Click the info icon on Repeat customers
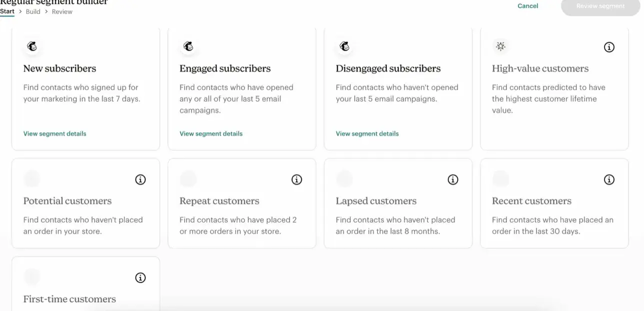The width and height of the screenshot is (644, 311). (297, 179)
